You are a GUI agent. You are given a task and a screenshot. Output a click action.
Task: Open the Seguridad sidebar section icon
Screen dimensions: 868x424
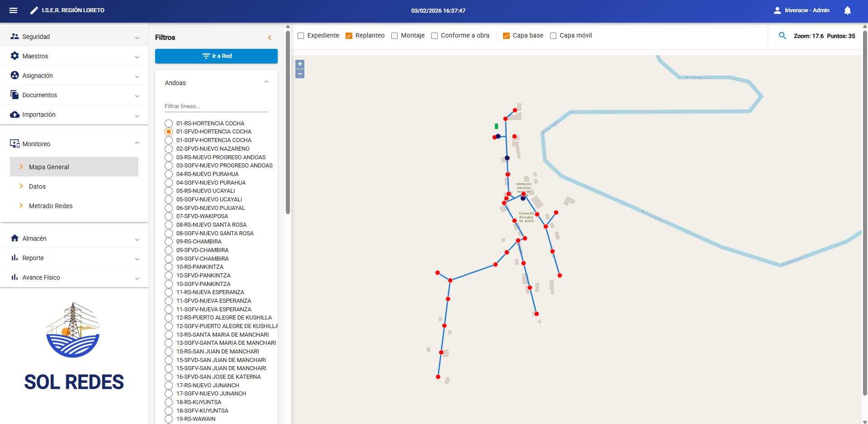coord(15,36)
